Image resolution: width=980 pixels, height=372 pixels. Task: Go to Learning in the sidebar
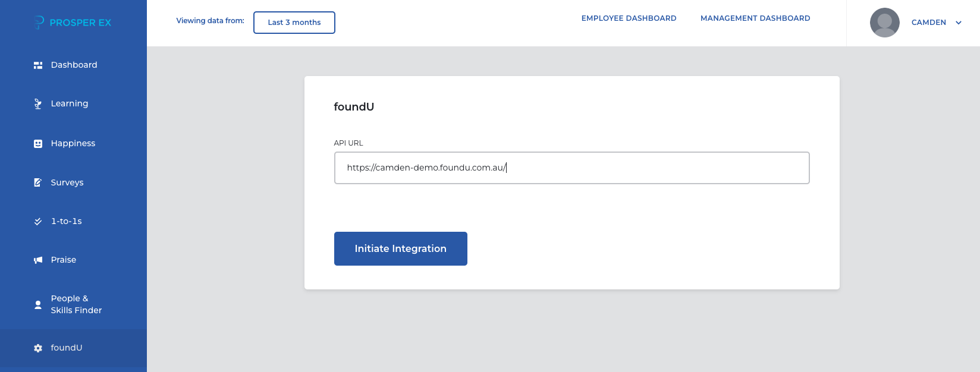tap(70, 103)
